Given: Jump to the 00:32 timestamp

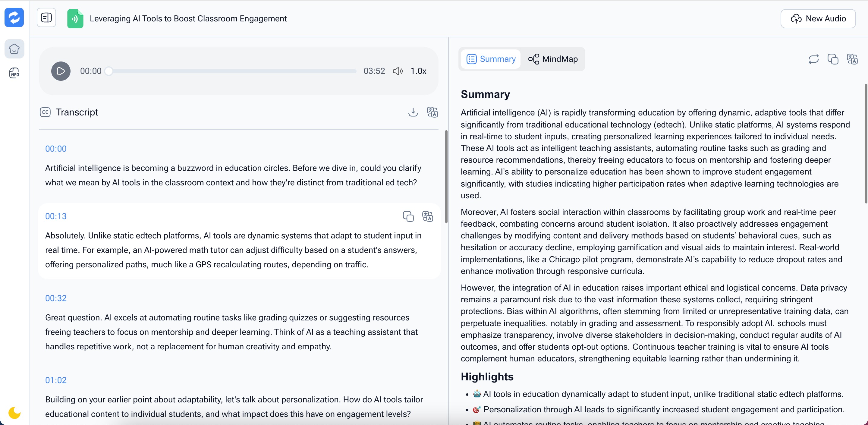Looking at the screenshot, I should point(56,298).
